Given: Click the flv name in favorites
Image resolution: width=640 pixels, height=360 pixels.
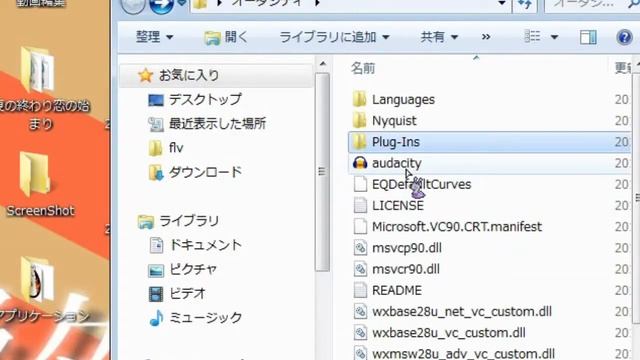Looking at the screenshot, I should (176, 148).
